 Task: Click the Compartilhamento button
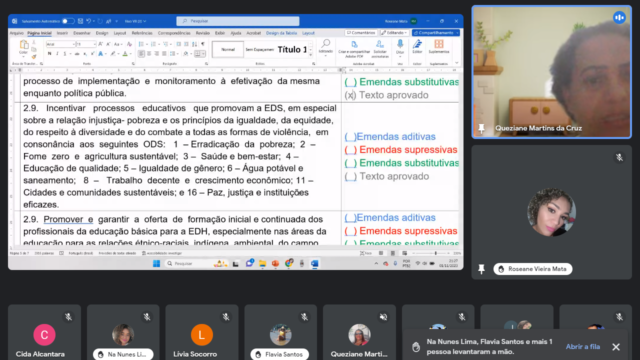pos(436,33)
